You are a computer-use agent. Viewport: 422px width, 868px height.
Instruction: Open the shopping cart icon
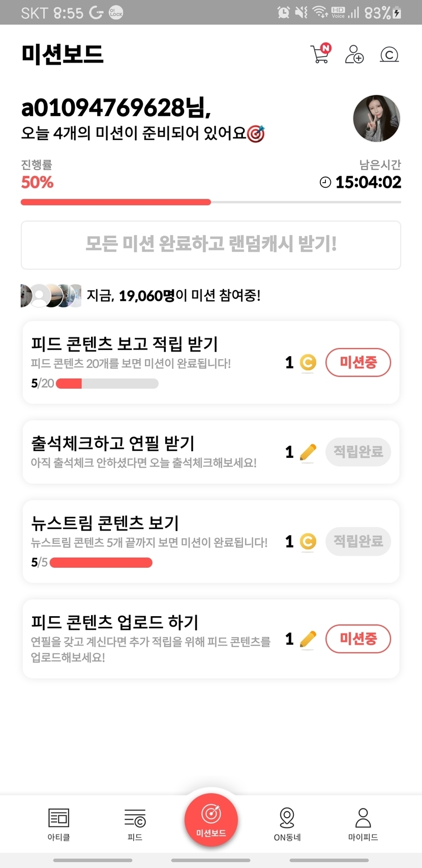pyautogui.click(x=320, y=54)
